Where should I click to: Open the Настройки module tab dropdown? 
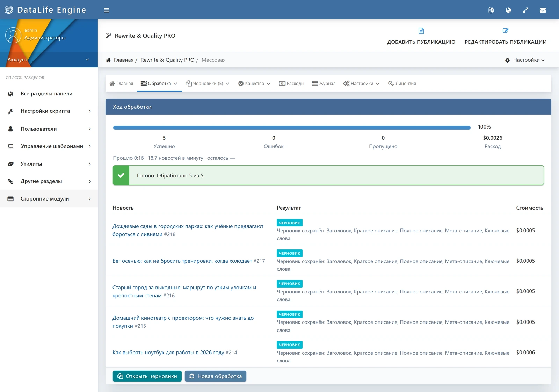(x=361, y=84)
